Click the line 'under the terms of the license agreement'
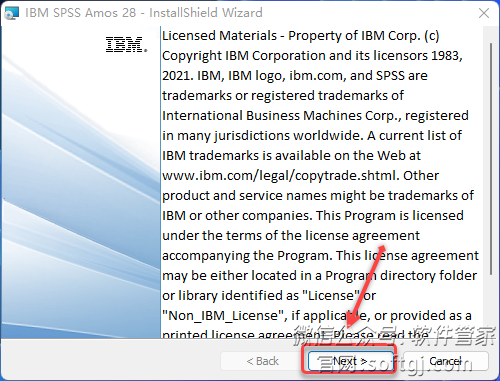The width and height of the screenshot is (500, 381). [x=291, y=236]
